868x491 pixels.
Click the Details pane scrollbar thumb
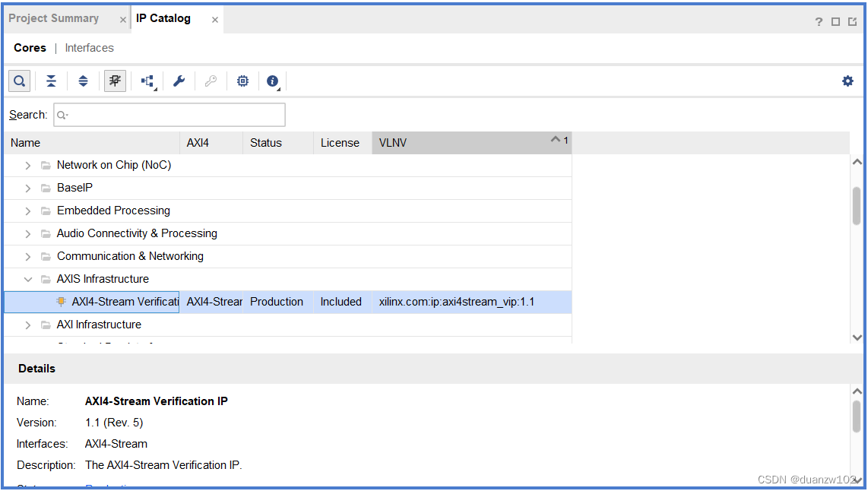[x=857, y=417]
